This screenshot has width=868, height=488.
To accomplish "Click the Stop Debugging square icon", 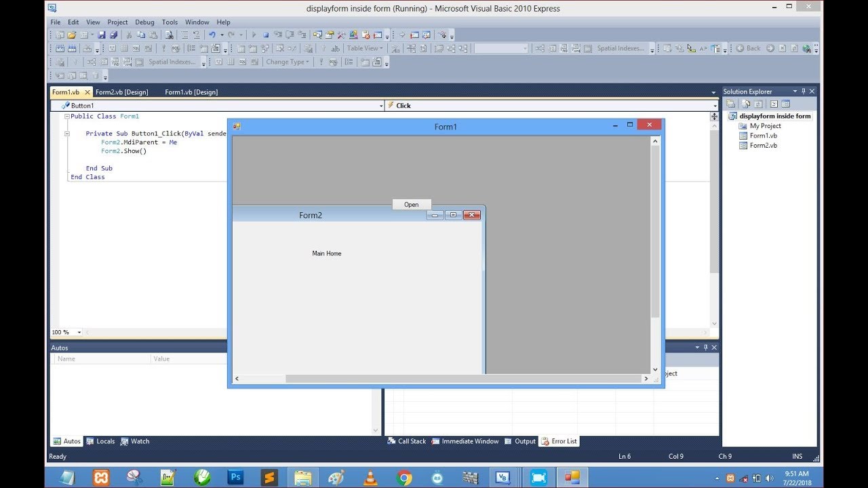I will tap(266, 35).
